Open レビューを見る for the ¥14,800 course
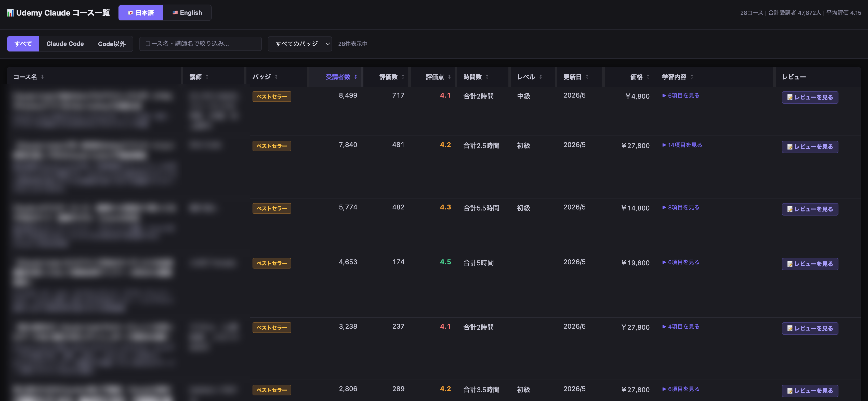Image resolution: width=868 pixels, height=401 pixels. click(x=810, y=209)
